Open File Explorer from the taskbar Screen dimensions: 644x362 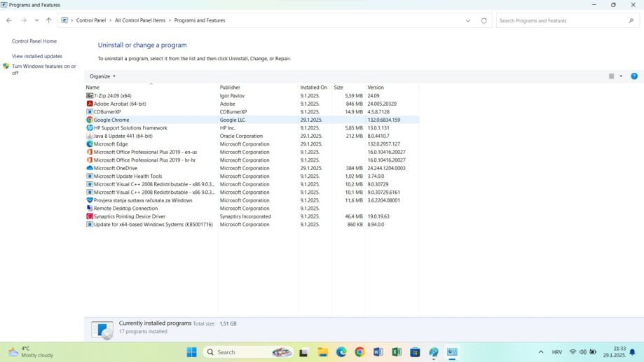tap(323, 352)
